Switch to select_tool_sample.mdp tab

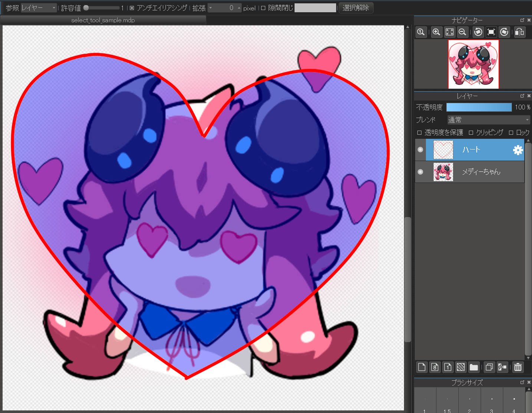coord(103,20)
